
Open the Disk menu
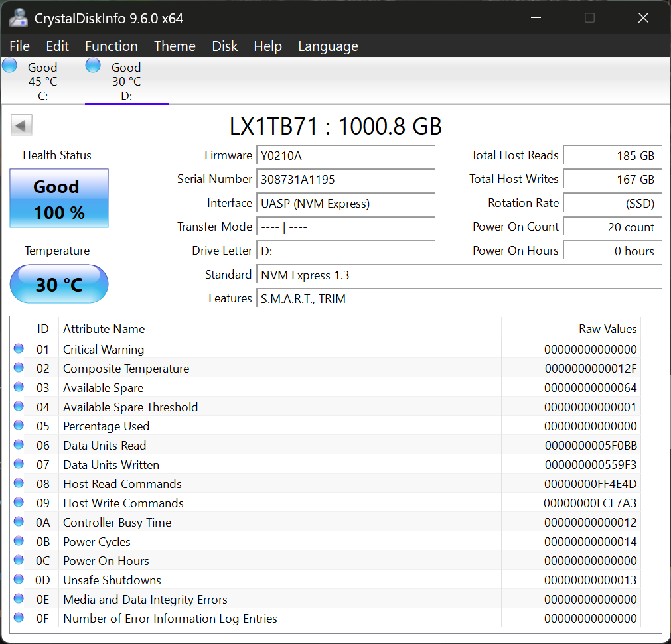tap(224, 46)
